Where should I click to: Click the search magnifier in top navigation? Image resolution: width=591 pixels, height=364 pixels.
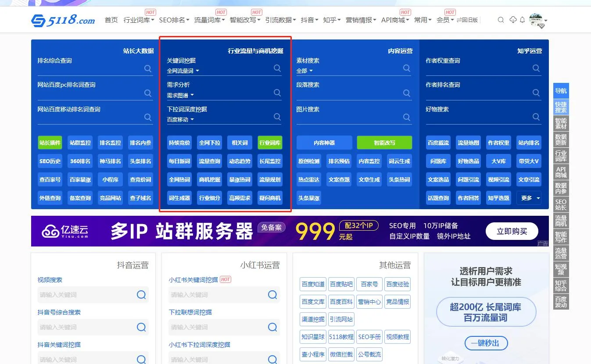[501, 20]
